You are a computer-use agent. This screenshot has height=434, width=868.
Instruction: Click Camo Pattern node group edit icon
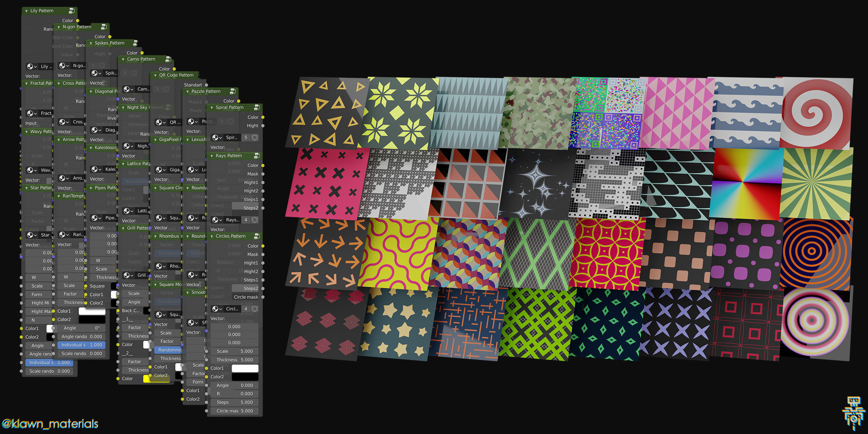168,59
